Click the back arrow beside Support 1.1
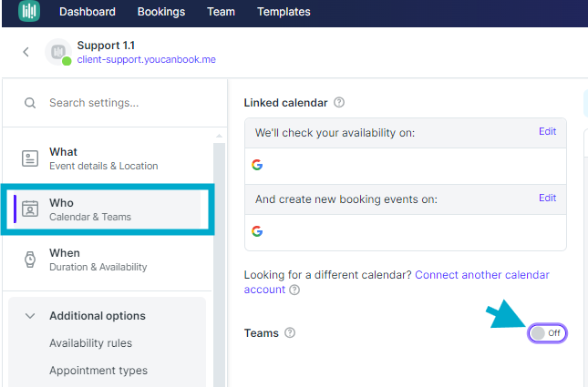 click(26, 52)
